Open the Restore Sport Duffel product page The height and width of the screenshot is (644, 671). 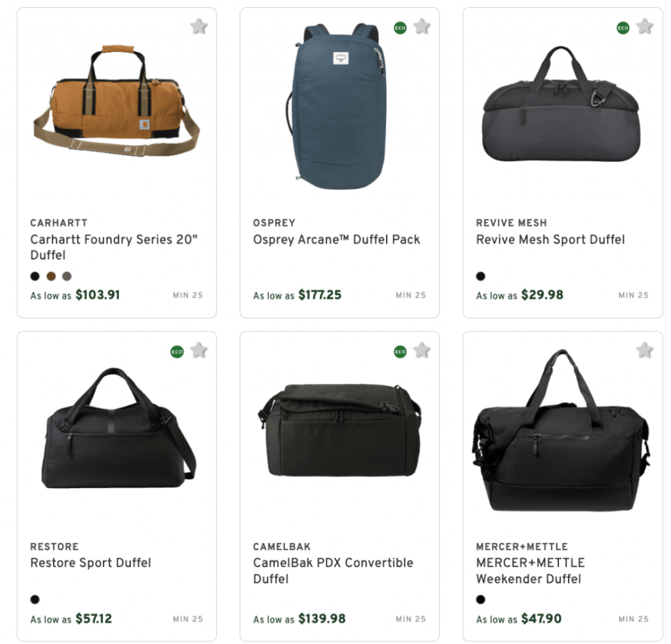pos(90,563)
